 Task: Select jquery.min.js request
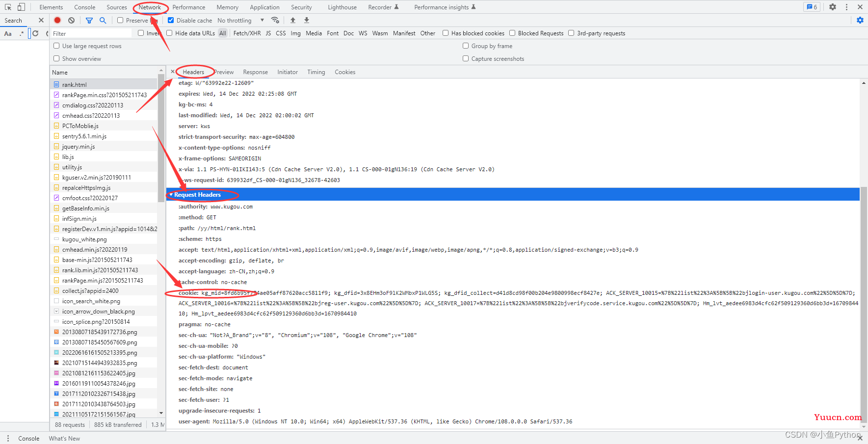104,146
